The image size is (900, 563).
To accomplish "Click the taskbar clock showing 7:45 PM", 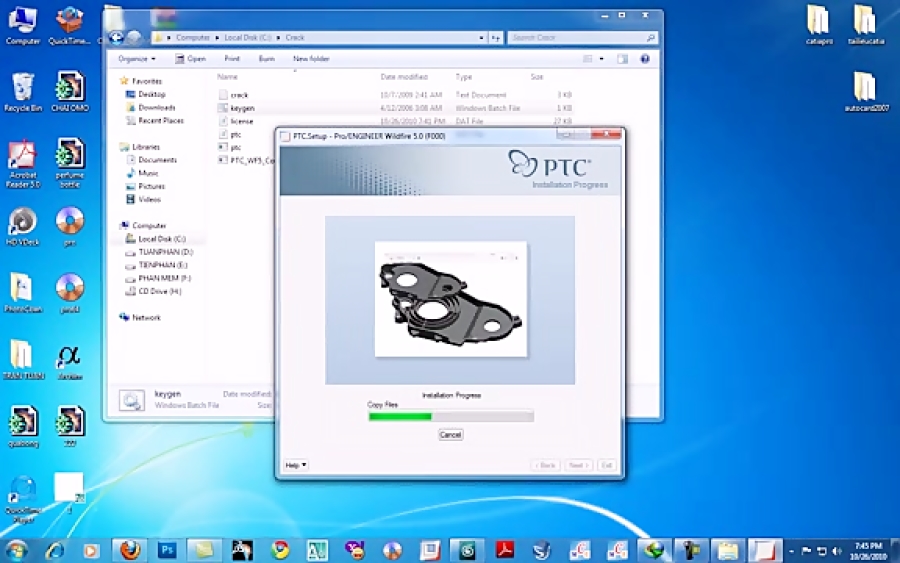I will point(868,551).
